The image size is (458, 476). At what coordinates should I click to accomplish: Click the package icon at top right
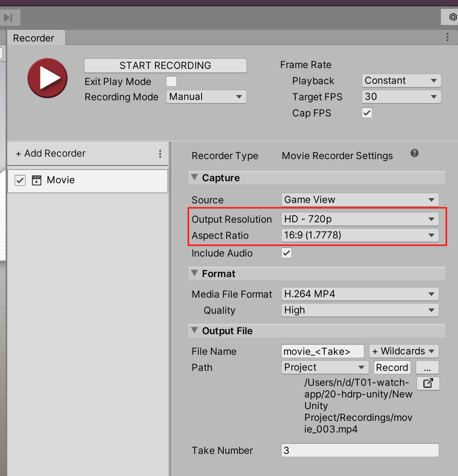(x=452, y=17)
